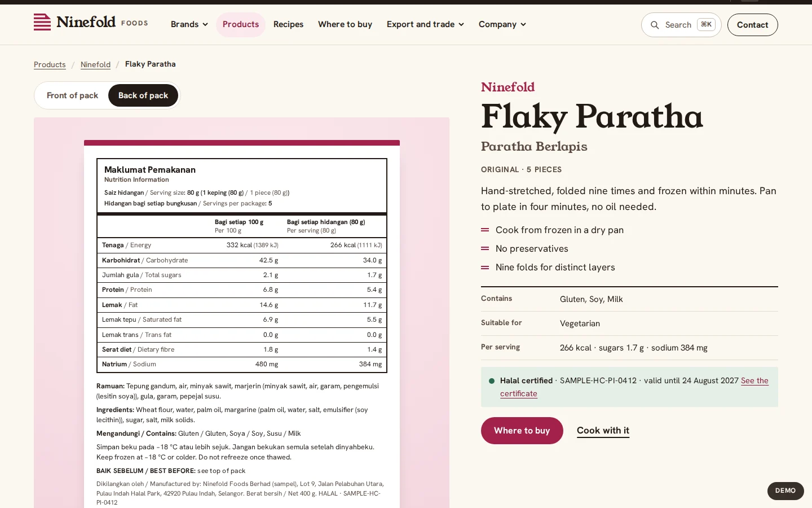Click the search magnifier icon

click(655, 25)
